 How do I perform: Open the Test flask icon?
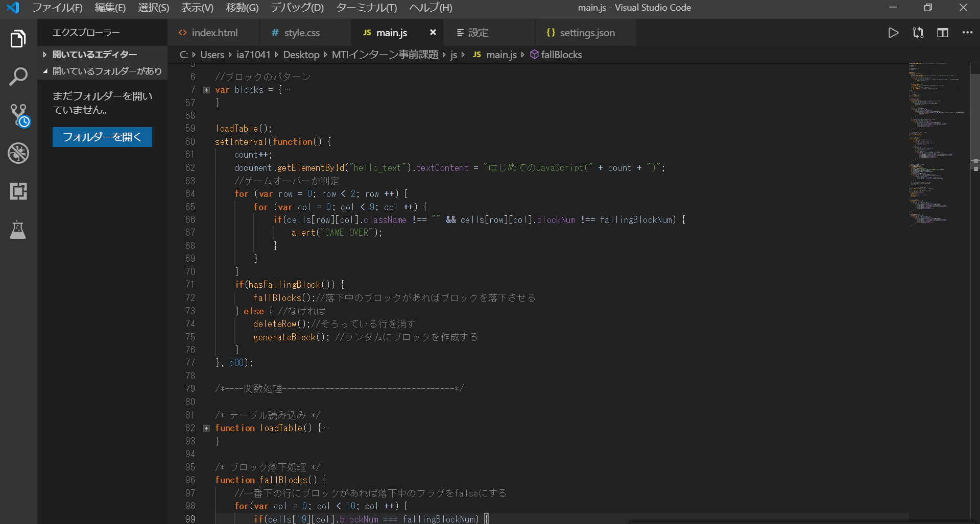click(18, 230)
